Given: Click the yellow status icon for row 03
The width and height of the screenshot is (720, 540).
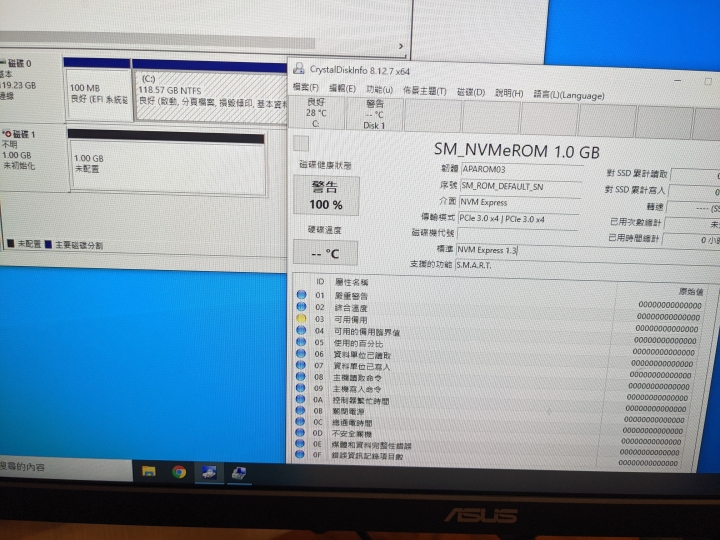Looking at the screenshot, I should click(301, 318).
